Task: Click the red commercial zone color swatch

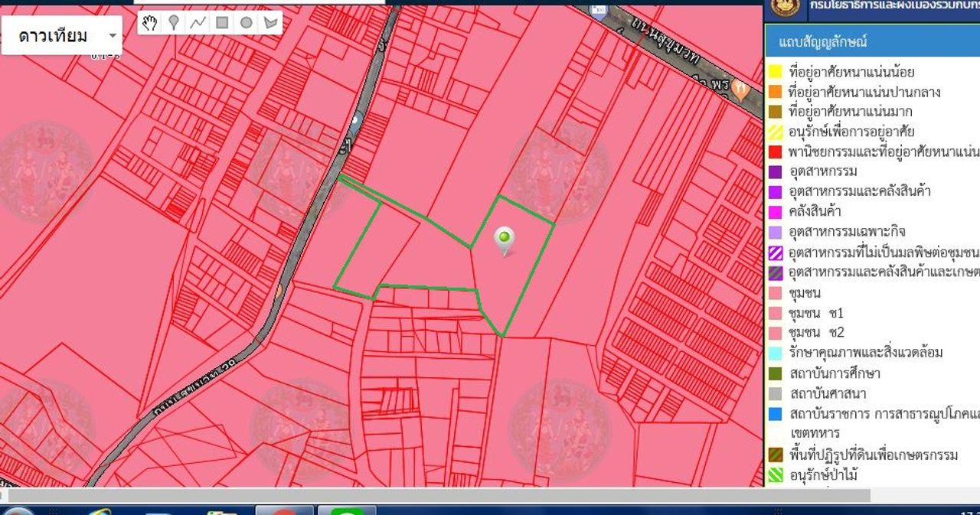Action: pos(776,152)
